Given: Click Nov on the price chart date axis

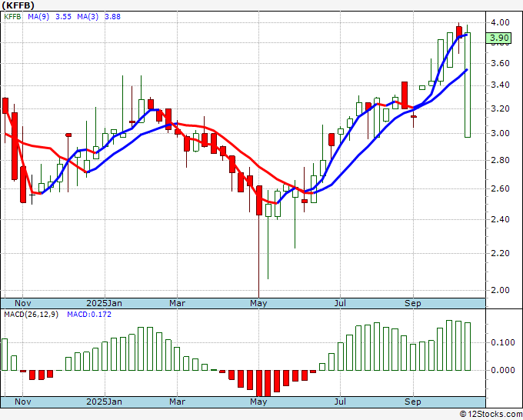Looking at the screenshot, I should point(22,303).
